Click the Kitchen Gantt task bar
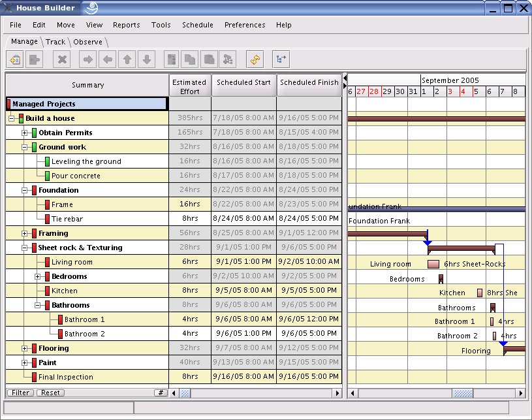 (480, 293)
